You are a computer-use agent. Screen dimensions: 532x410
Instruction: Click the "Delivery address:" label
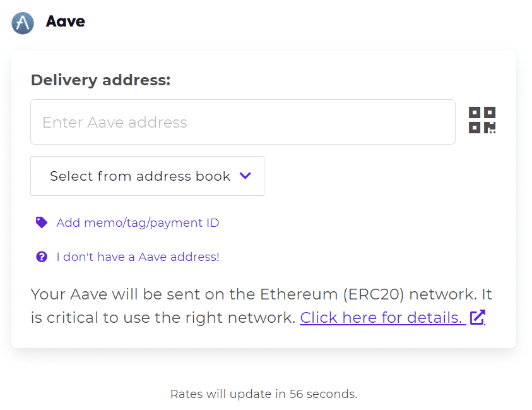pyautogui.click(x=100, y=80)
